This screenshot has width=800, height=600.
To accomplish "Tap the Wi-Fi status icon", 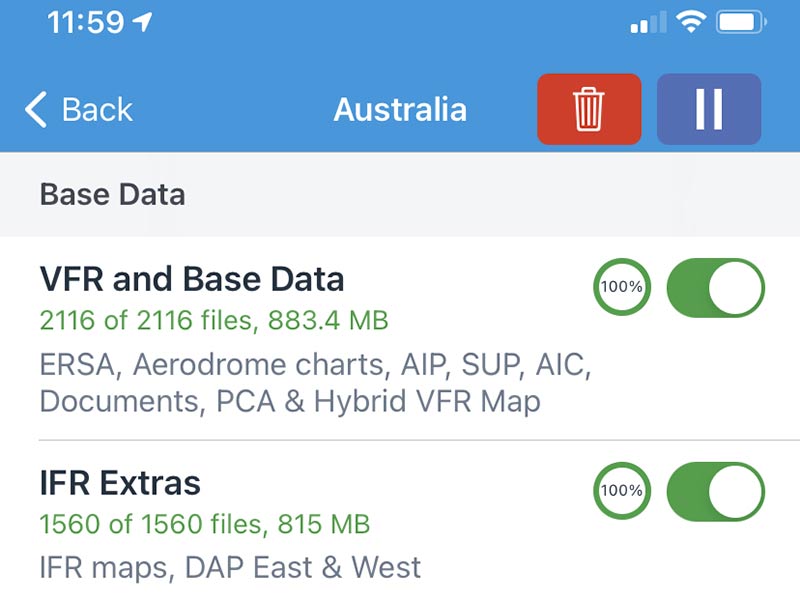I will pyautogui.click(x=691, y=22).
